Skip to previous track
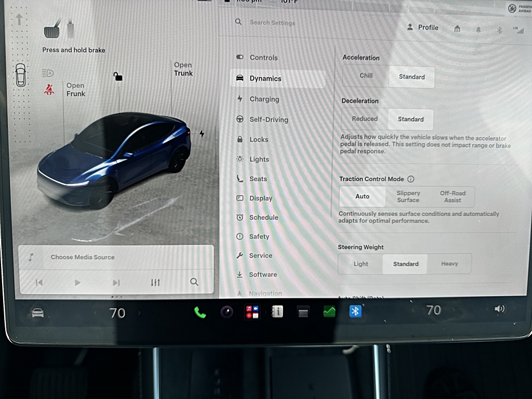Image resolution: width=532 pixels, height=399 pixels. [39, 282]
